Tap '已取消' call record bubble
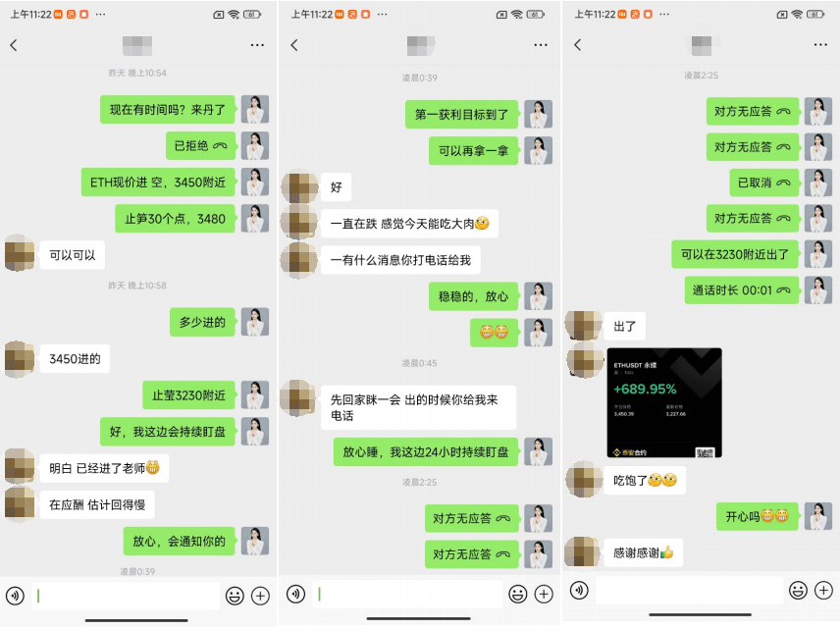Image resolution: width=840 pixels, height=628 pixels. 763,183
